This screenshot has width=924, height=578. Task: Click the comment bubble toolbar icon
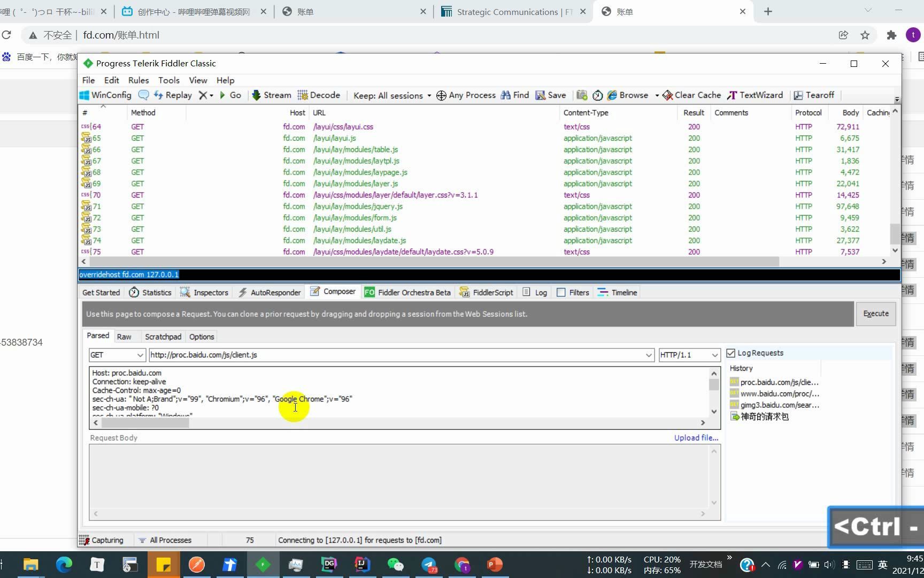(143, 95)
